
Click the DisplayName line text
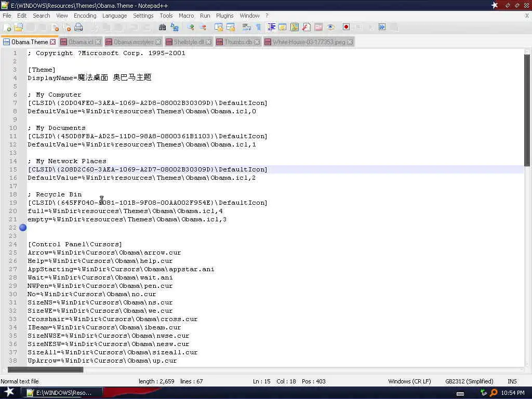[89, 78]
